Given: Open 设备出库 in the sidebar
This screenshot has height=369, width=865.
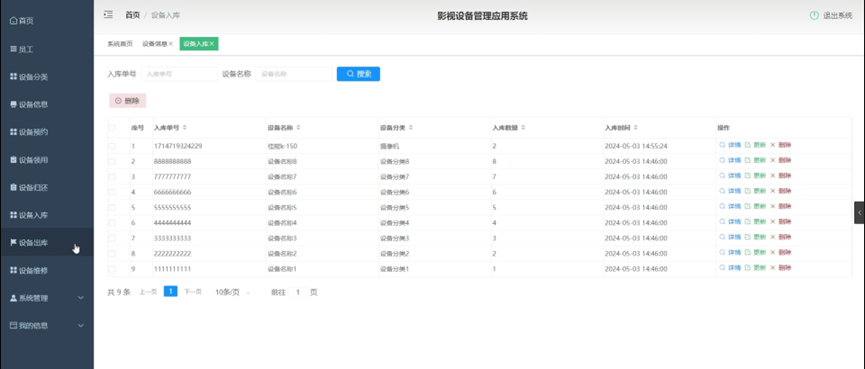Looking at the screenshot, I should (47, 242).
